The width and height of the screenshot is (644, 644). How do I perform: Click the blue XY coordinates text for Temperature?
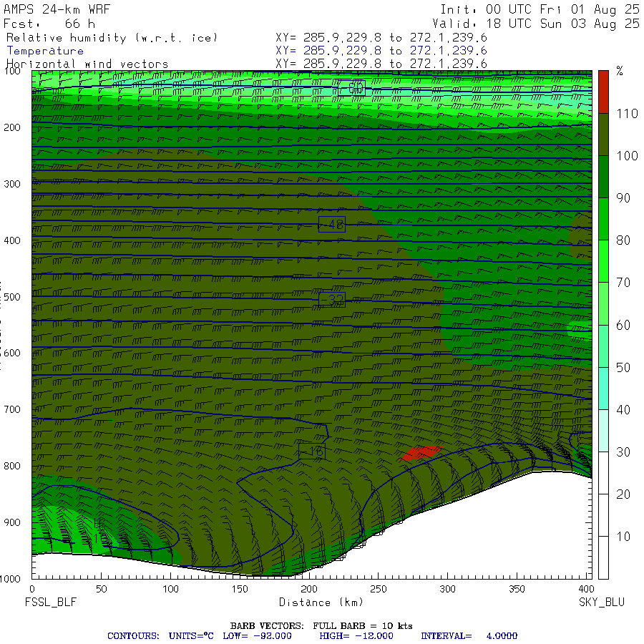tap(381, 51)
